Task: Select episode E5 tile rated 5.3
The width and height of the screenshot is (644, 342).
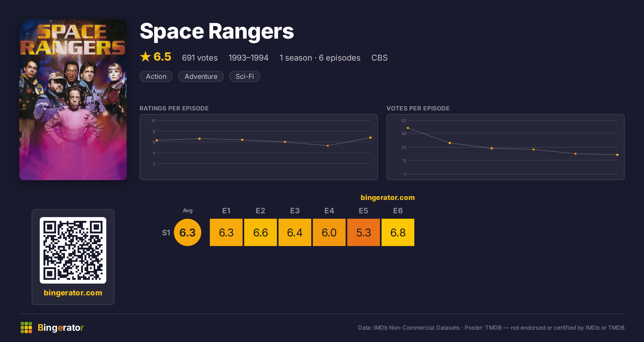Action: 364,232
